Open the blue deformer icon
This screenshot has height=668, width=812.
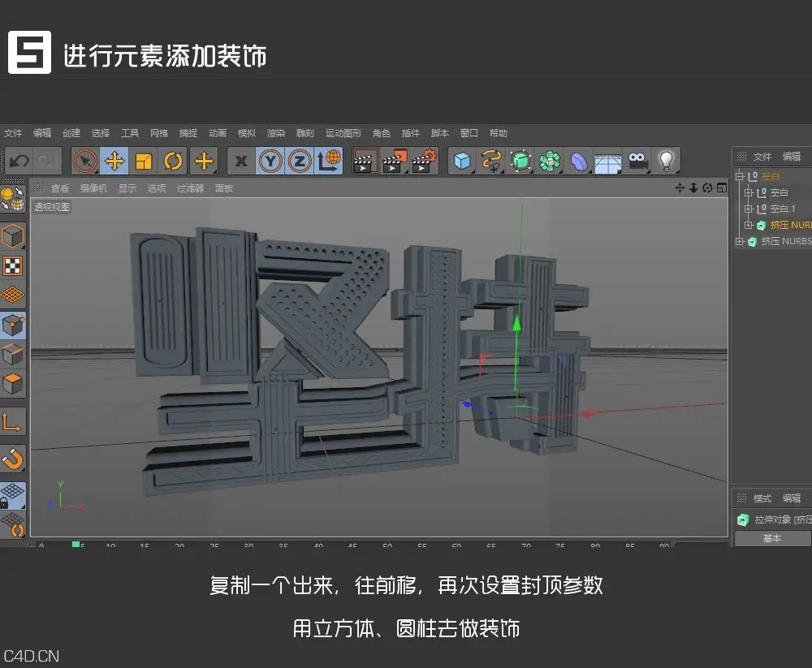pos(578,161)
